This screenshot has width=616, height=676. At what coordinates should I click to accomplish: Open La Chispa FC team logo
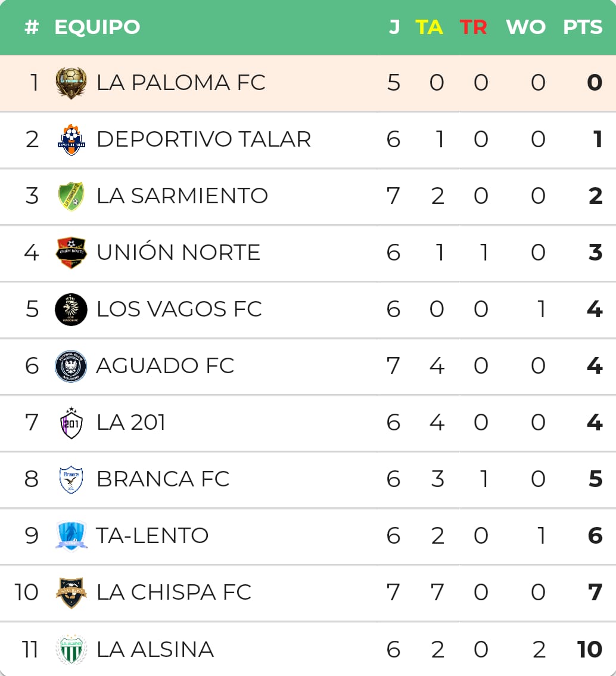(x=71, y=593)
